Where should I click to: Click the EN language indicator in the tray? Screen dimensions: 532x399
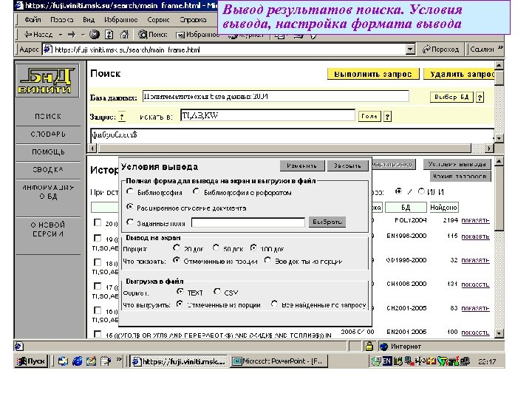pos(386,361)
